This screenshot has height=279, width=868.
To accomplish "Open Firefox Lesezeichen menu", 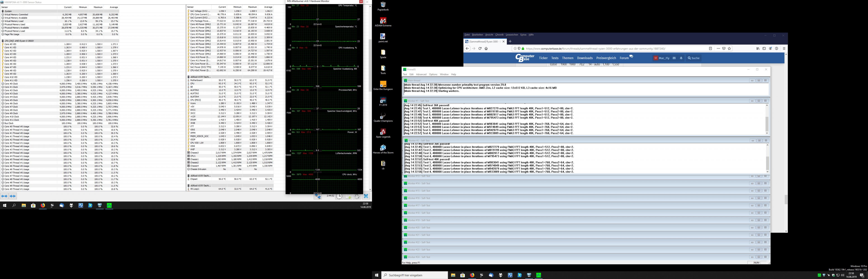I will coord(512,35).
